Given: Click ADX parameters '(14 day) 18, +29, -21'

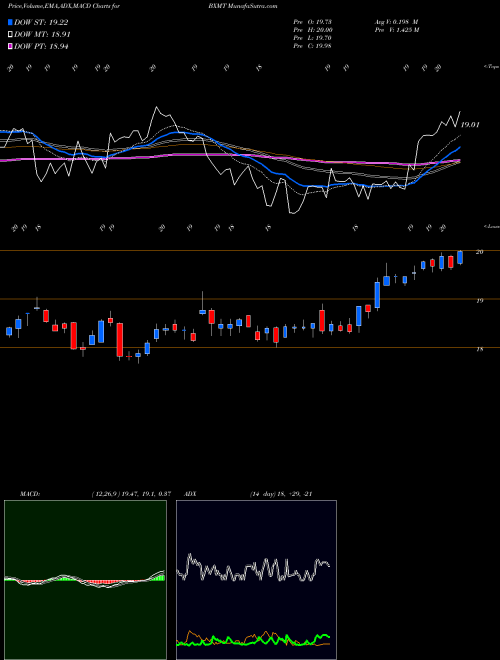Looking at the screenshot, I should (281, 494).
